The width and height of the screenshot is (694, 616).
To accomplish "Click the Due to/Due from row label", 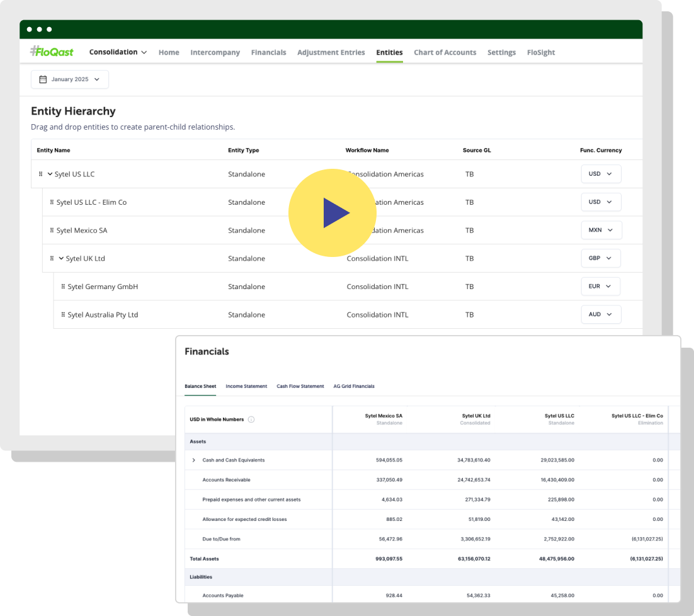I will point(221,539).
